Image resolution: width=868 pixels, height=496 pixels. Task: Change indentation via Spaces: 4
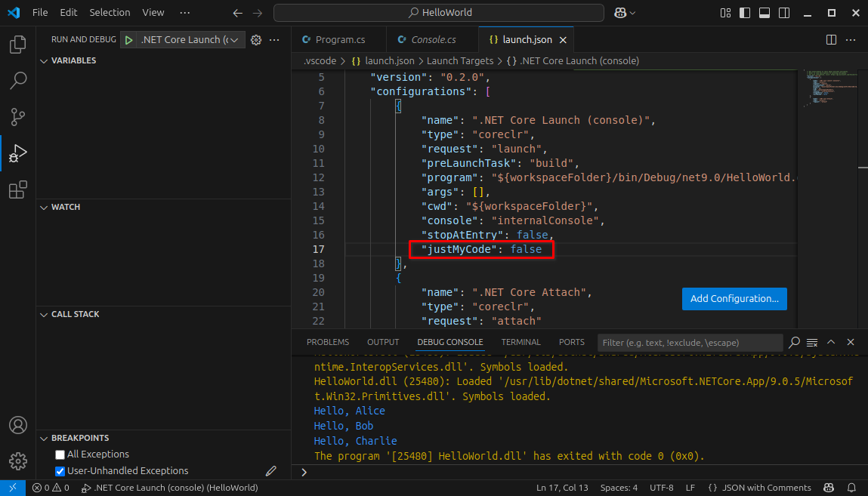point(619,488)
